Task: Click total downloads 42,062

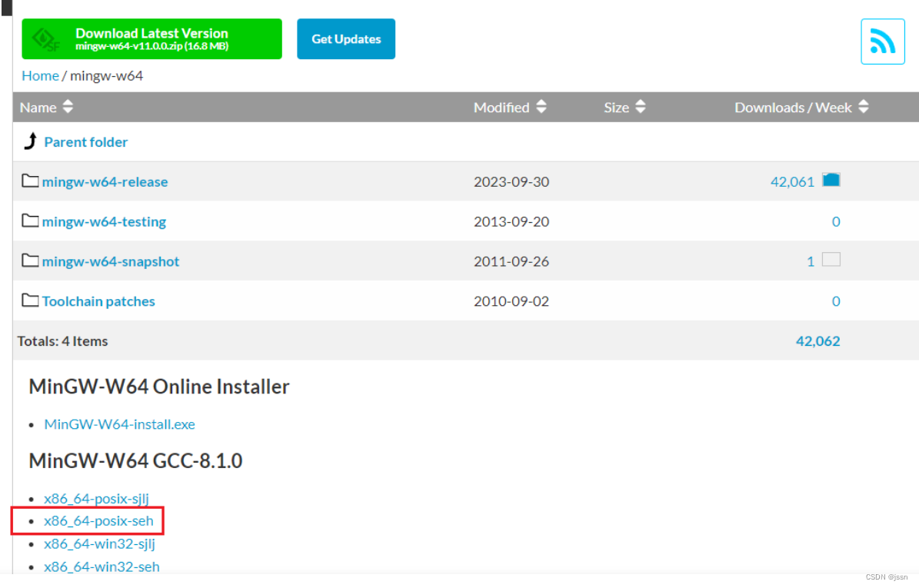Action: (x=817, y=341)
